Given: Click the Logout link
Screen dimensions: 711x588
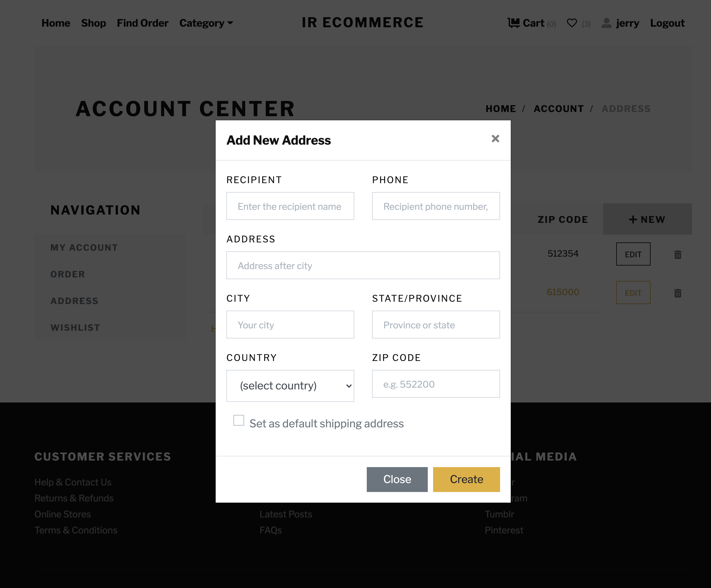Looking at the screenshot, I should coord(667,23).
